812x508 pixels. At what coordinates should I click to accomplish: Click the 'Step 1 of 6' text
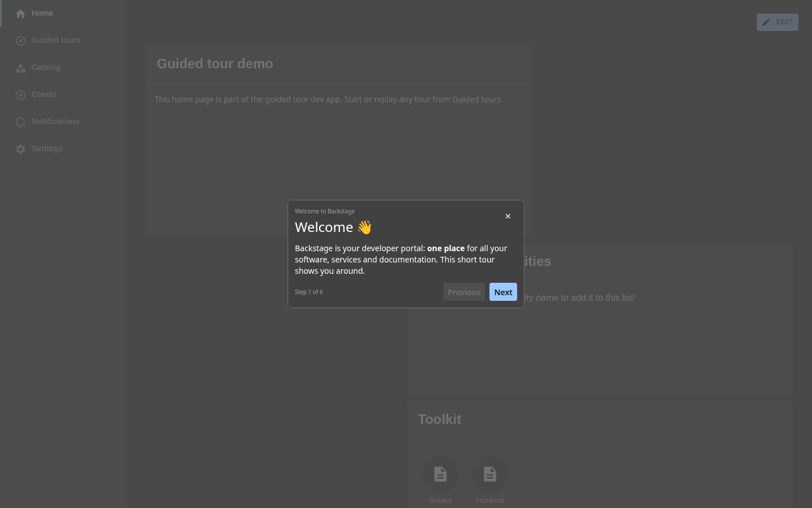(309, 292)
